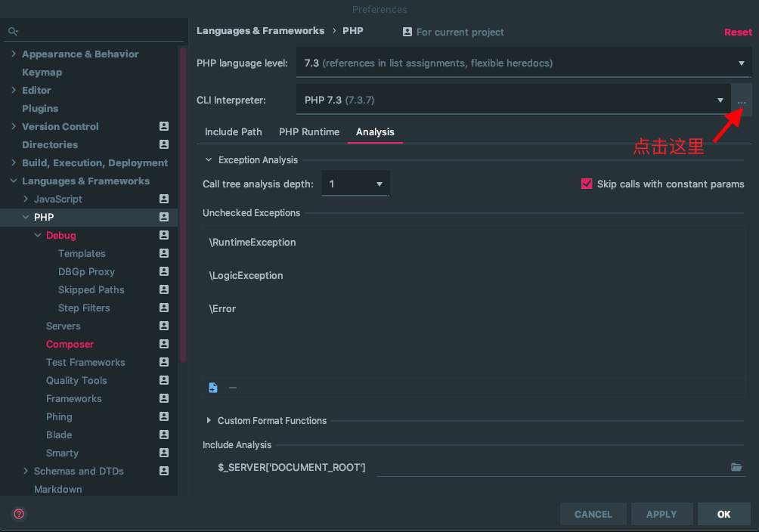
Task: Click the settings search field
Action: click(x=94, y=32)
